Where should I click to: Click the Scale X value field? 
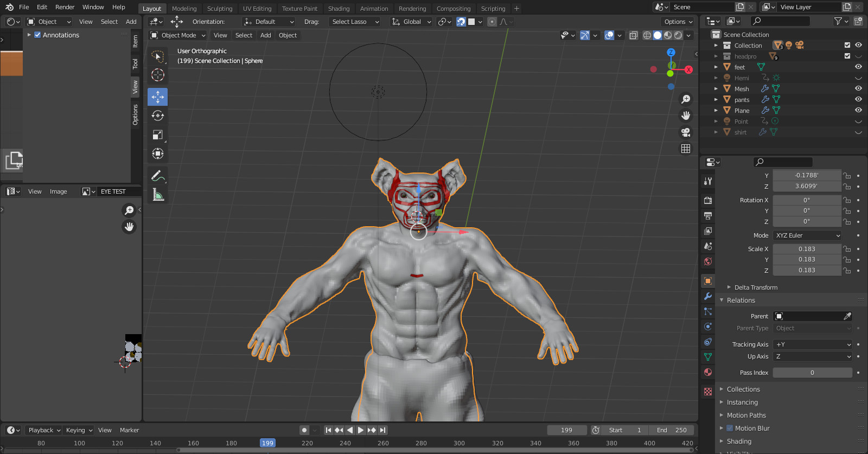[806, 249]
